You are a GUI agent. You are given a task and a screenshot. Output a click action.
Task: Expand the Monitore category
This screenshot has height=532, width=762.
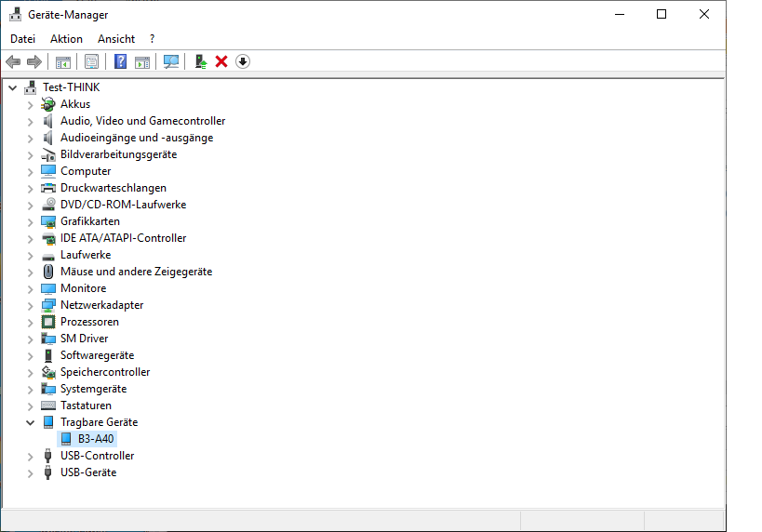(x=30, y=289)
